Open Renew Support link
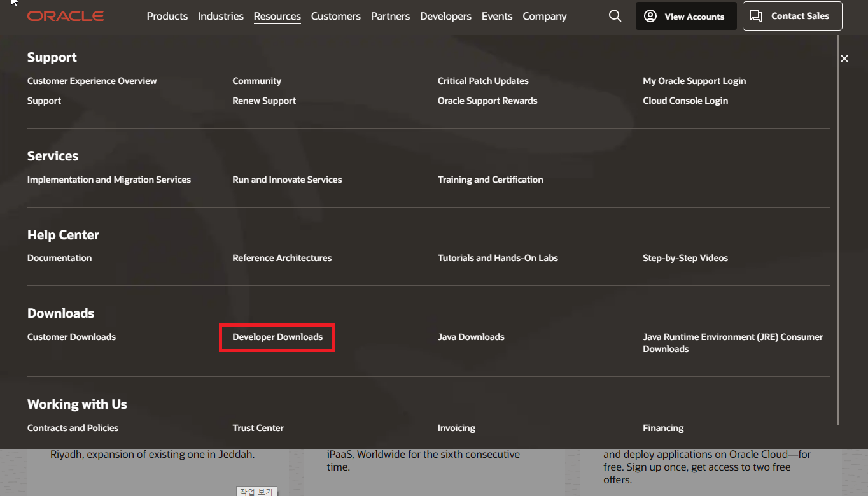The image size is (868, 496). pyautogui.click(x=264, y=101)
